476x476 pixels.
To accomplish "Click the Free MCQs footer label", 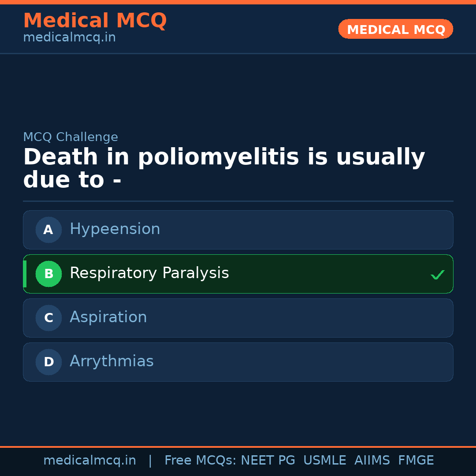I will click(200, 461).
